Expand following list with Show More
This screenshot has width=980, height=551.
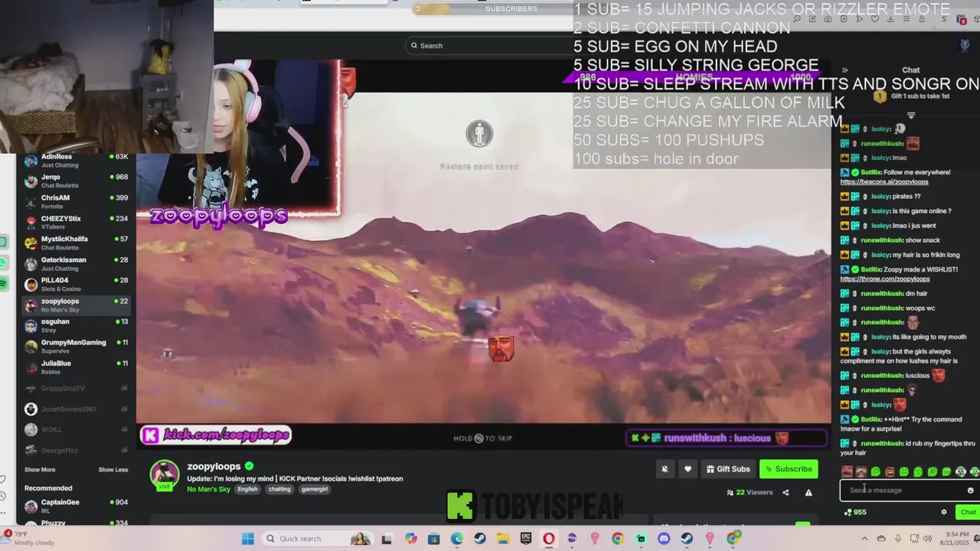(40, 470)
